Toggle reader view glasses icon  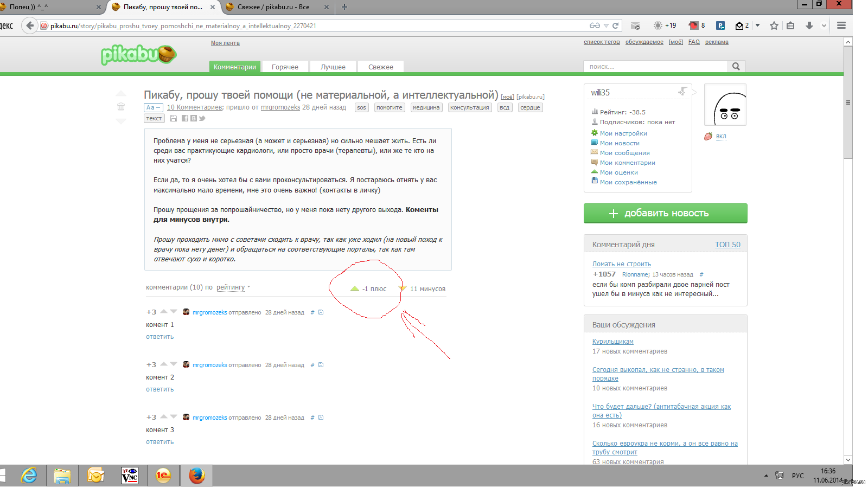[x=595, y=25]
